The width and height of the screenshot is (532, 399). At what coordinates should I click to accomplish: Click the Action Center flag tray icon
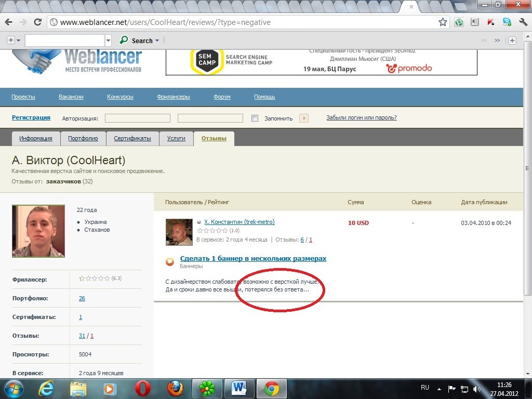[x=451, y=389]
